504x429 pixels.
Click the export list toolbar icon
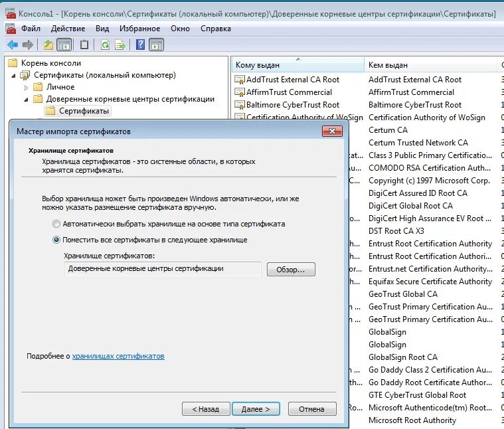coord(120,44)
